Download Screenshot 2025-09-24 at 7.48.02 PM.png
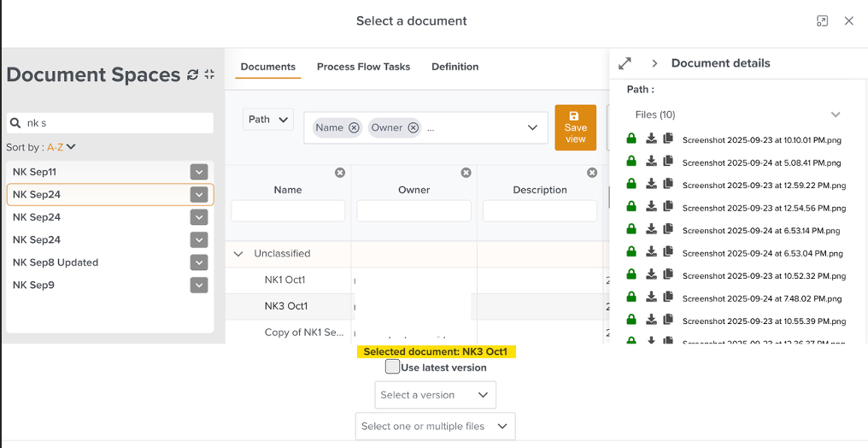This screenshot has width=868, height=448. (651, 298)
